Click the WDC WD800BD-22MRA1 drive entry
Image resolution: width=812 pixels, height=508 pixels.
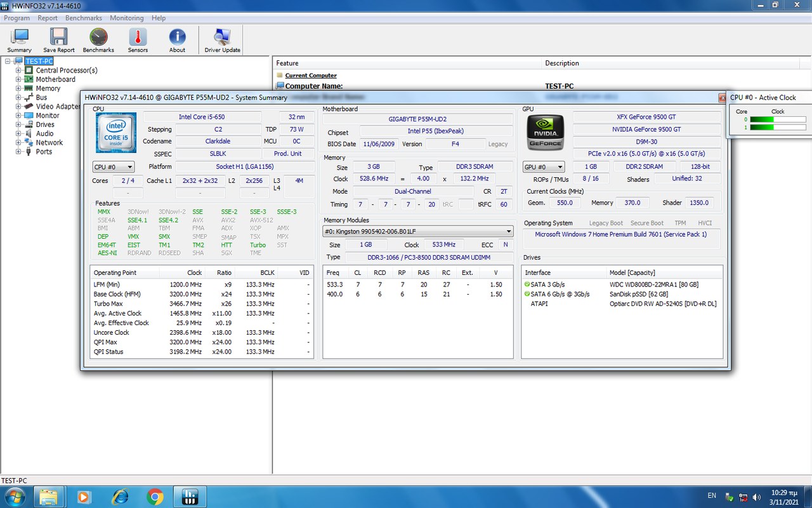653,284
